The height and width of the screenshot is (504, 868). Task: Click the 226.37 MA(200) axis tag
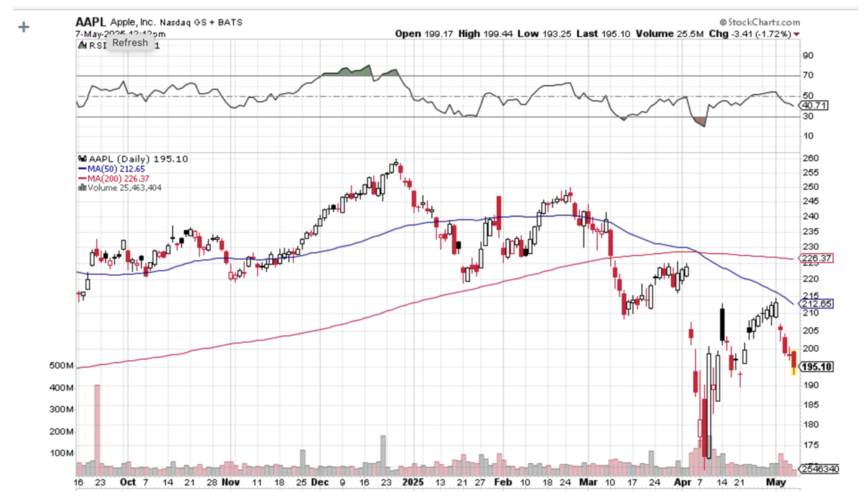point(816,258)
